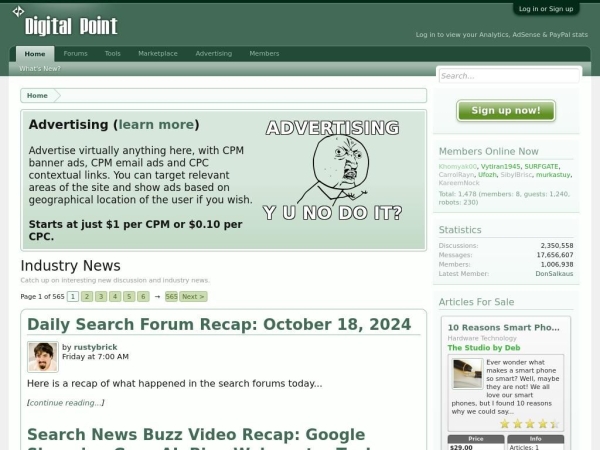Screen dimensions: 600x450
Task: Click the Discussions count 2,350,558
Action: pos(557,246)
